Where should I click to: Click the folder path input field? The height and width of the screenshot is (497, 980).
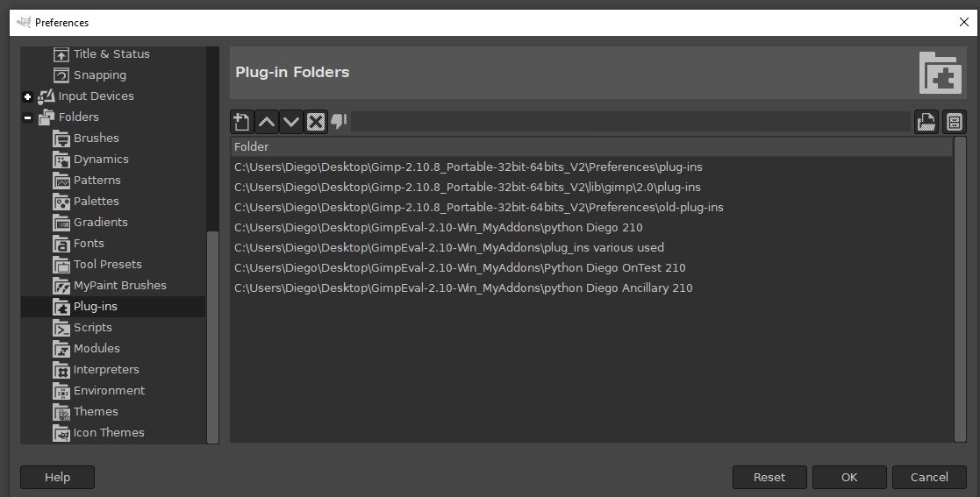(x=631, y=122)
